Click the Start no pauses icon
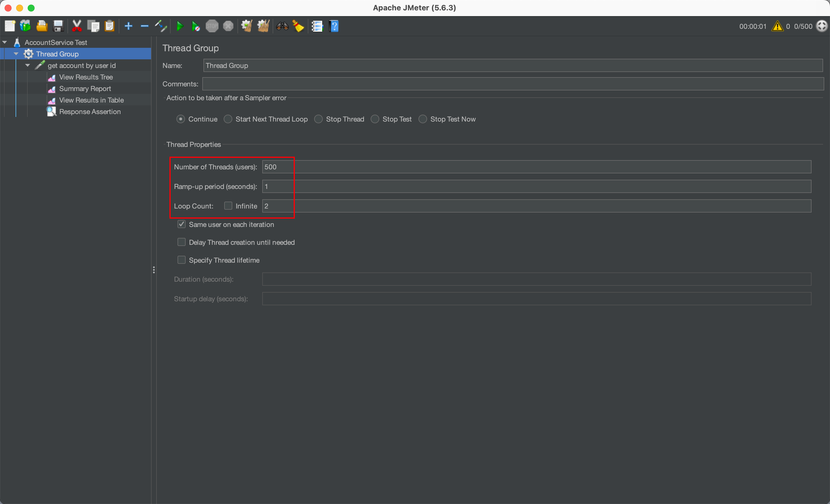Viewport: 830px width, 504px height. click(x=196, y=26)
